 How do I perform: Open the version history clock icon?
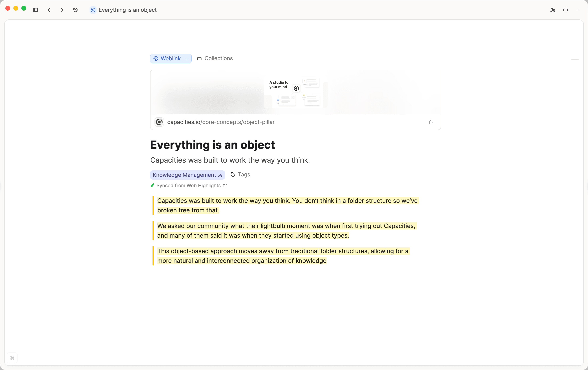click(75, 10)
